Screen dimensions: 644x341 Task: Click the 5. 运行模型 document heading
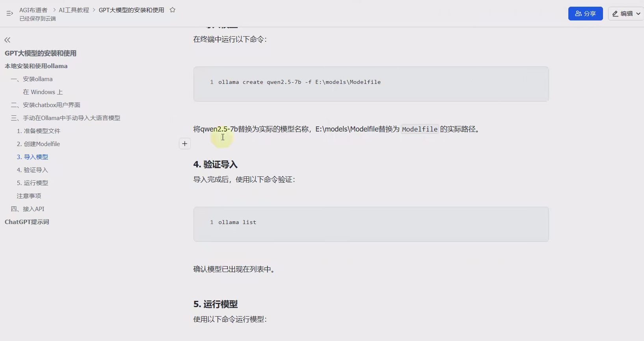[215, 304]
